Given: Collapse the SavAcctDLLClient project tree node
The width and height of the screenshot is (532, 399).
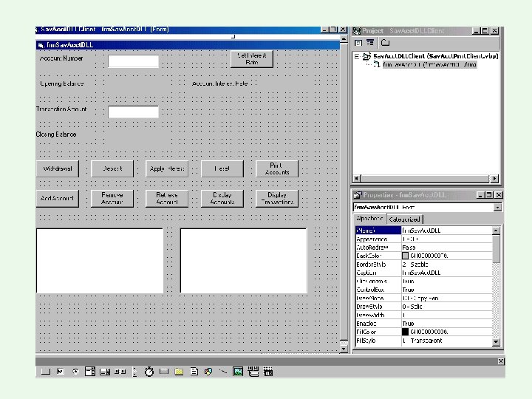Looking at the screenshot, I should tap(357, 56).
